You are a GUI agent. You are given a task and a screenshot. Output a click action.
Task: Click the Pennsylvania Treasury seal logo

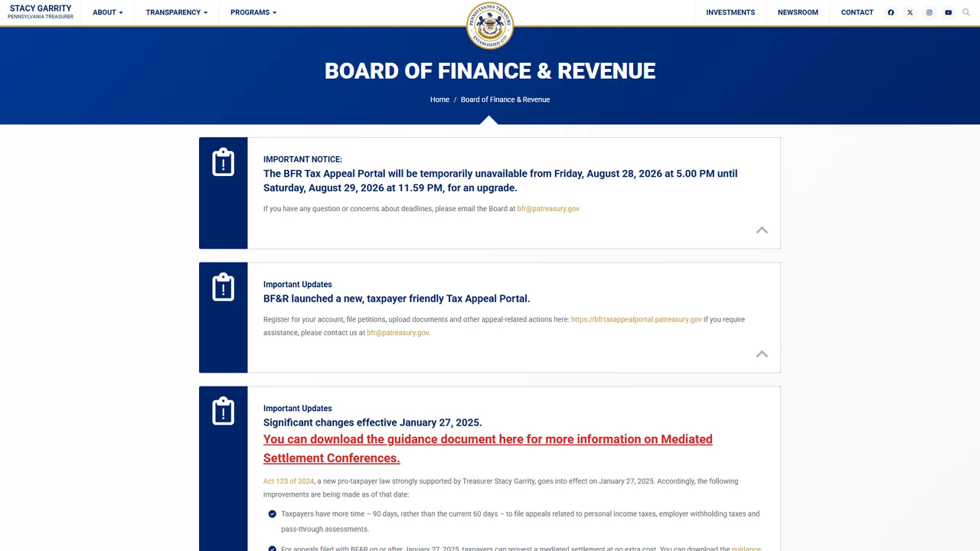pos(490,25)
